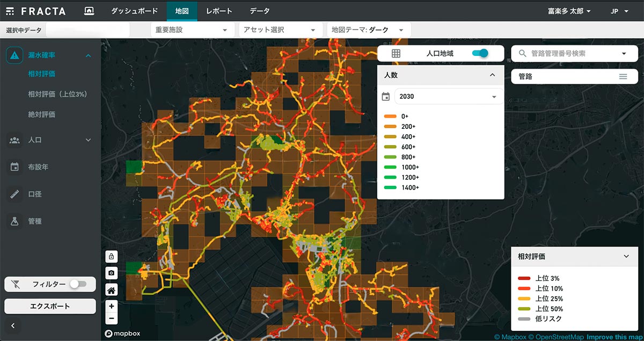
Task: Zoom in with the plus button
Action: tap(111, 306)
